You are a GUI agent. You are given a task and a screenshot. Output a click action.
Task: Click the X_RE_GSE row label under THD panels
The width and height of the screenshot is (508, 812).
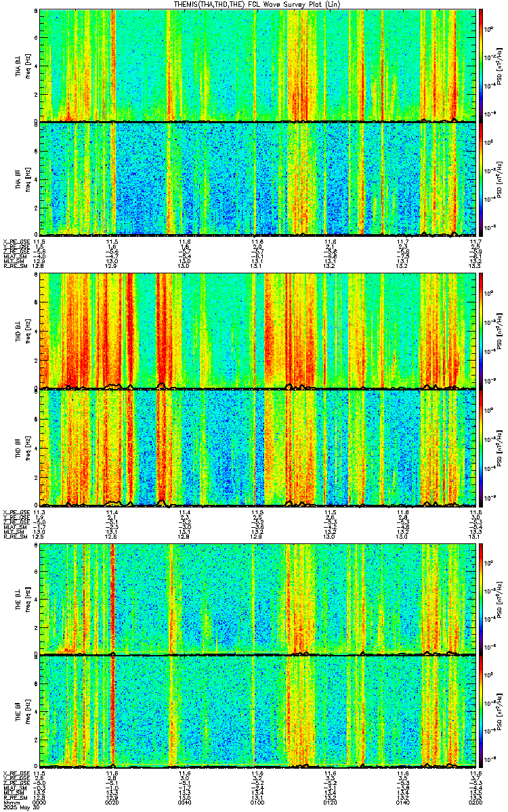pyautogui.click(x=16, y=512)
